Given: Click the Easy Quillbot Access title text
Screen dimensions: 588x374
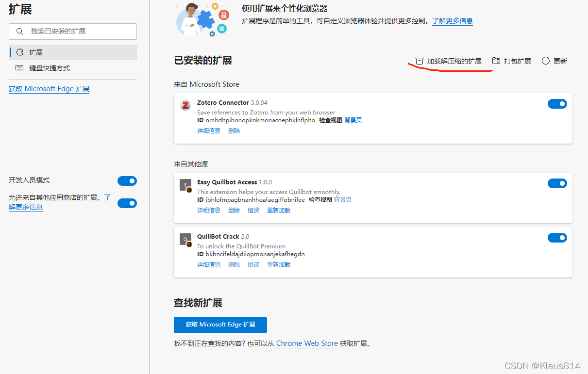Looking at the screenshot, I should 227,182.
